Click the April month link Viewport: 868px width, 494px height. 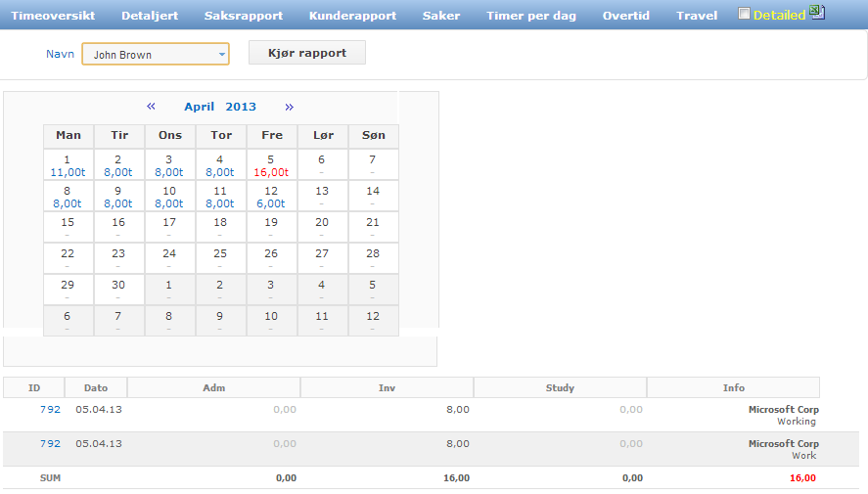199,107
